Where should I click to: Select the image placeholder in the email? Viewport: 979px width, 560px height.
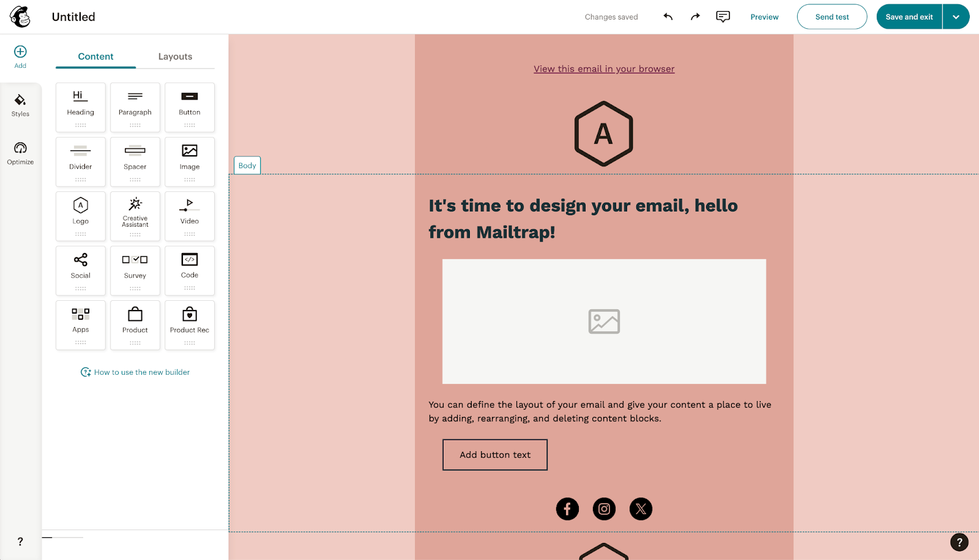coord(604,322)
